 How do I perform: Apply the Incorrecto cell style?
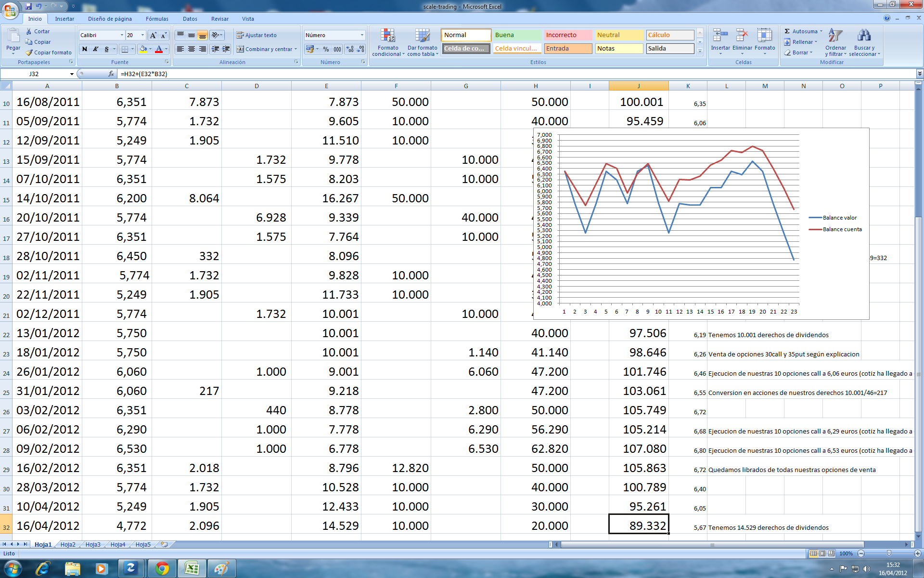pyautogui.click(x=567, y=35)
